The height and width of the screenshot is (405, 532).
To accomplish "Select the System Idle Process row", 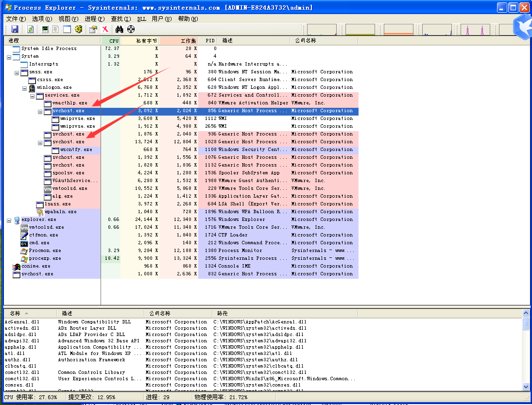I will pyautogui.click(x=181, y=49).
